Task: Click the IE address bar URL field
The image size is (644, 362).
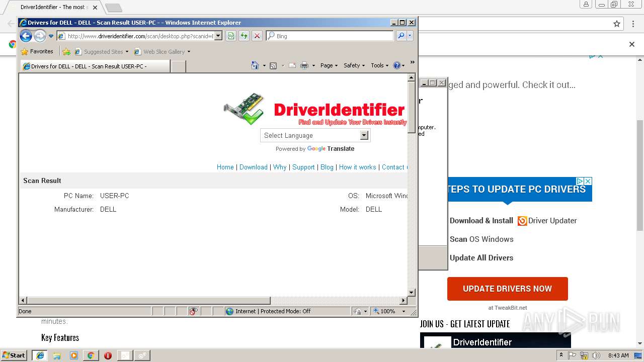Action: tap(135, 36)
